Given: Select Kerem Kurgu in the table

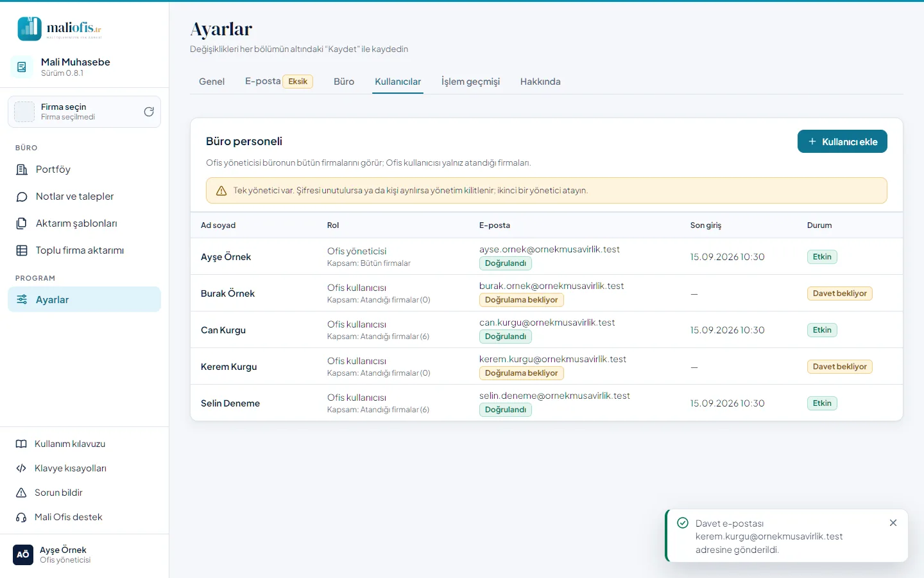Looking at the screenshot, I should (x=229, y=367).
